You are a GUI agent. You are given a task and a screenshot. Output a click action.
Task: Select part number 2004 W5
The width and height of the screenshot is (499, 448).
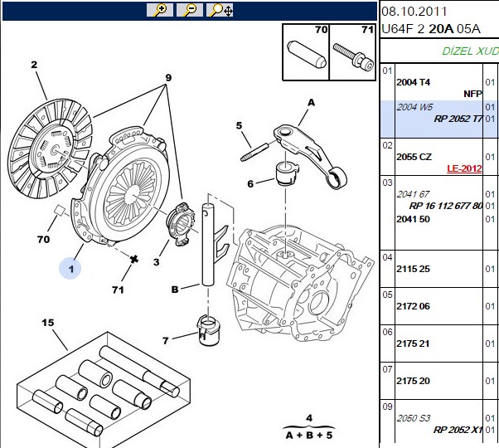click(414, 107)
